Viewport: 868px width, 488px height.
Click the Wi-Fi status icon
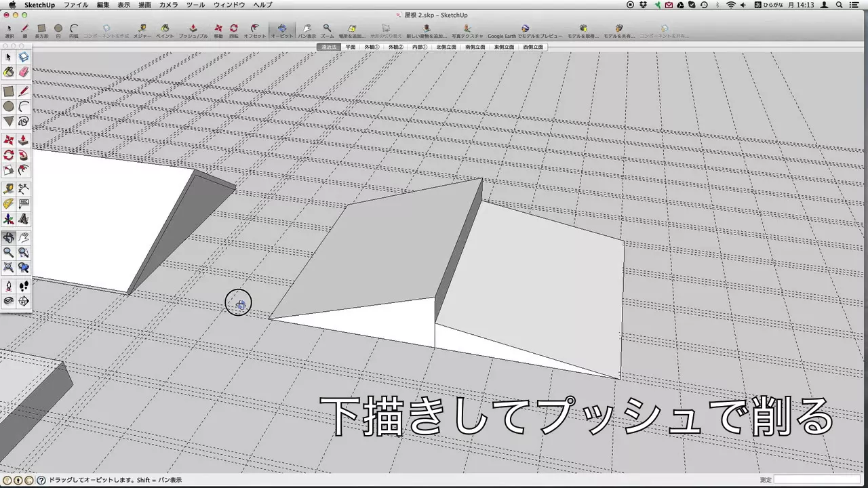point(731,5)
